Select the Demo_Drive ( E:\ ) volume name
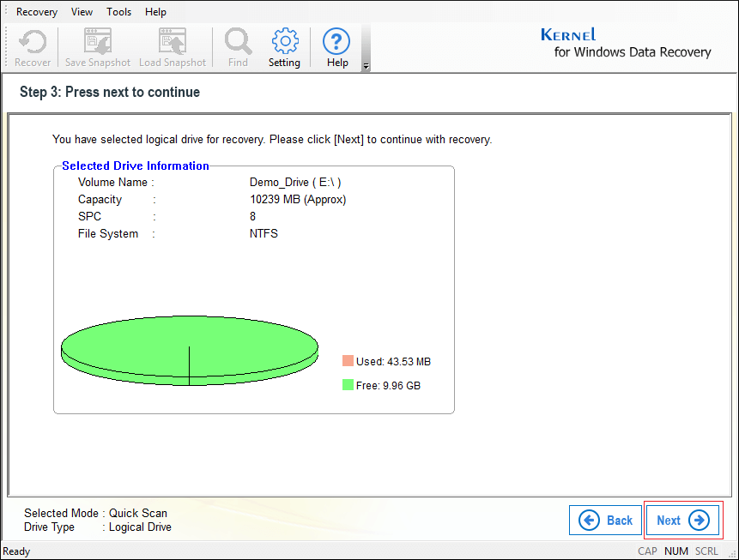 coord(295,183)
